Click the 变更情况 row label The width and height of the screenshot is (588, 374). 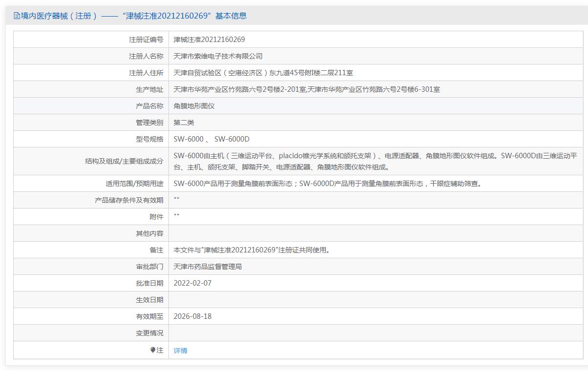[149, 333]
